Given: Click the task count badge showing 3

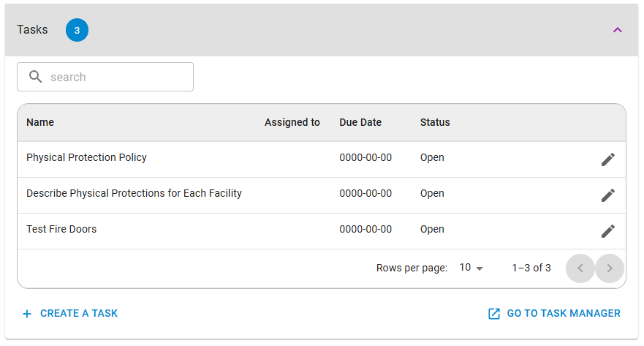Looking at the screenshot, I should (x=77, y=30).
